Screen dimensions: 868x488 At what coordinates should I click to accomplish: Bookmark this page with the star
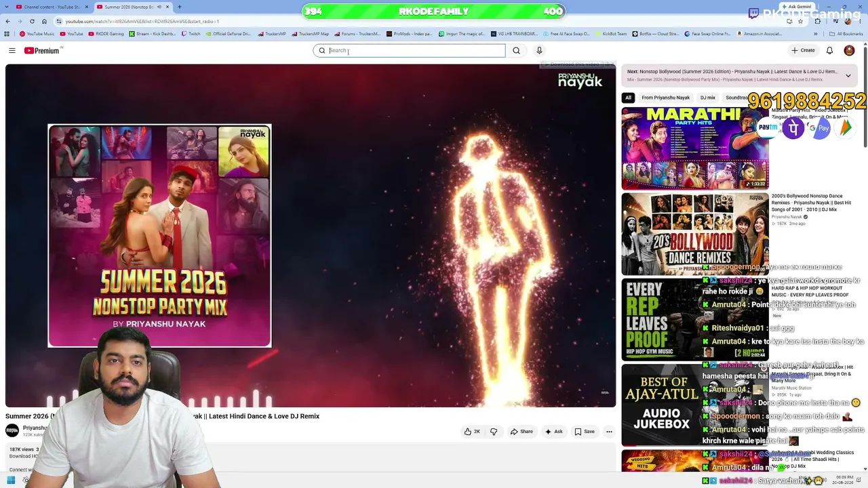pos(802,21)
